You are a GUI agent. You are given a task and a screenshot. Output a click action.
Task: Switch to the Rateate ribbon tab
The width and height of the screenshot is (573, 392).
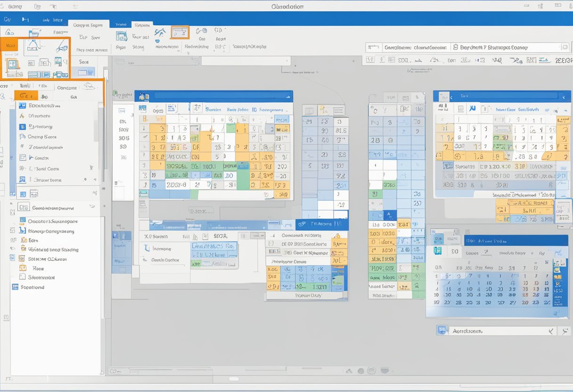(x=142, y=24)
